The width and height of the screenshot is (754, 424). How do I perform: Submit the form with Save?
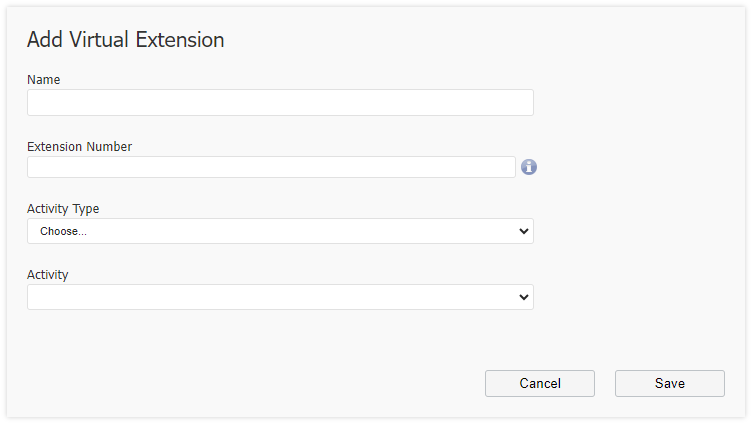(670, 383)
